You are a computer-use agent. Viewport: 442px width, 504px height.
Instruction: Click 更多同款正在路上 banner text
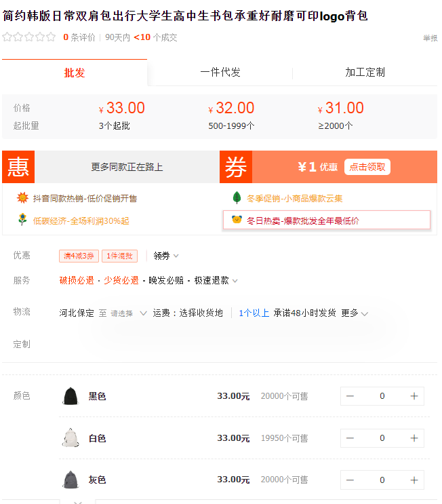coord(127,167)
